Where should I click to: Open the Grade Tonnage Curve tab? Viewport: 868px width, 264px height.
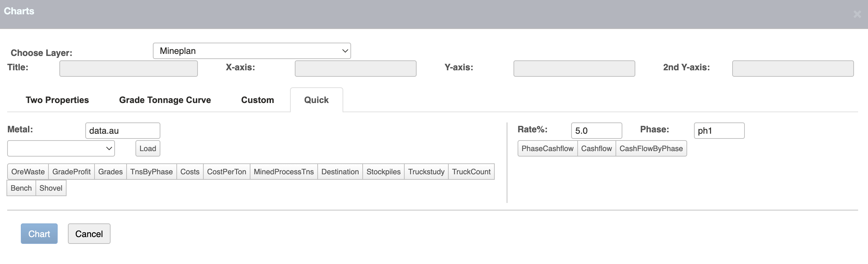[x=165, y=100]
